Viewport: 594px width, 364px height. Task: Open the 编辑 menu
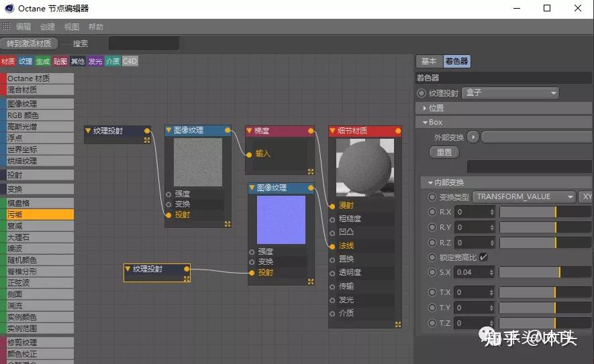[x=23, y=27]
